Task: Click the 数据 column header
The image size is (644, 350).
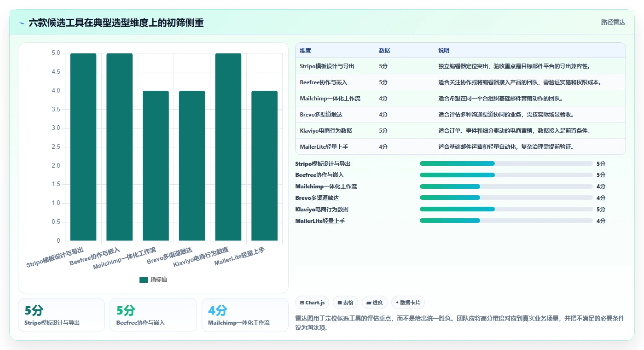Action: pyautogui.click(x=384, y=51)
